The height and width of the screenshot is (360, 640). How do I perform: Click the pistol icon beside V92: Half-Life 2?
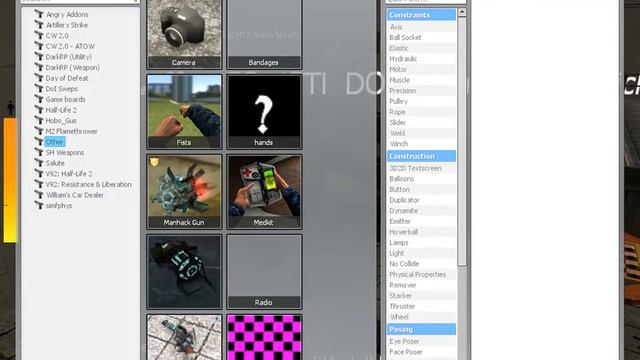click(39, 173)
